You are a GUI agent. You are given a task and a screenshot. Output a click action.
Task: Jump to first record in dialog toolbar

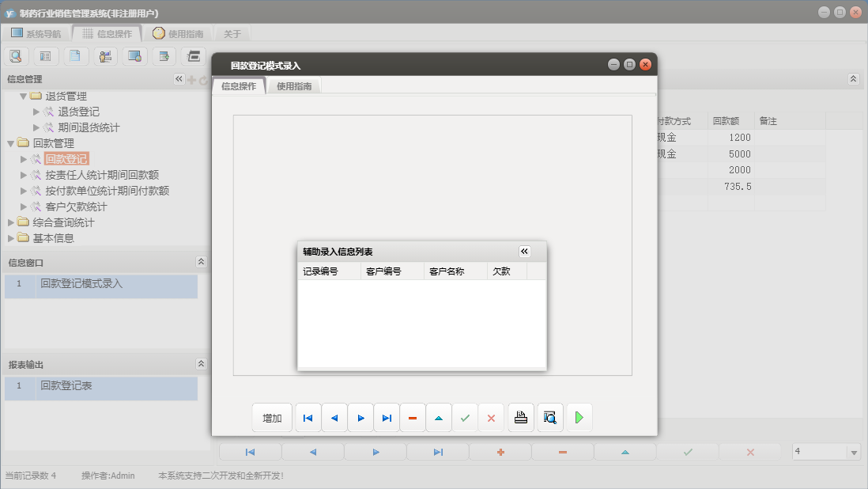(308, 418)
